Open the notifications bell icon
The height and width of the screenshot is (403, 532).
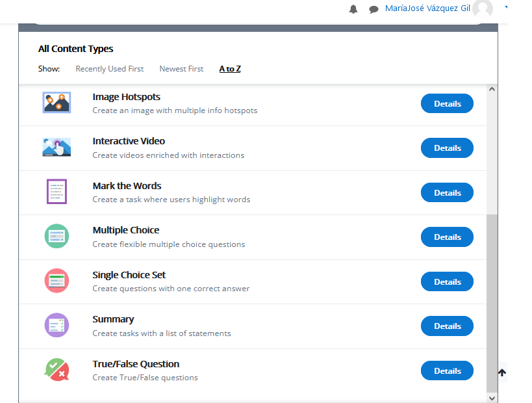click(353, 9)
